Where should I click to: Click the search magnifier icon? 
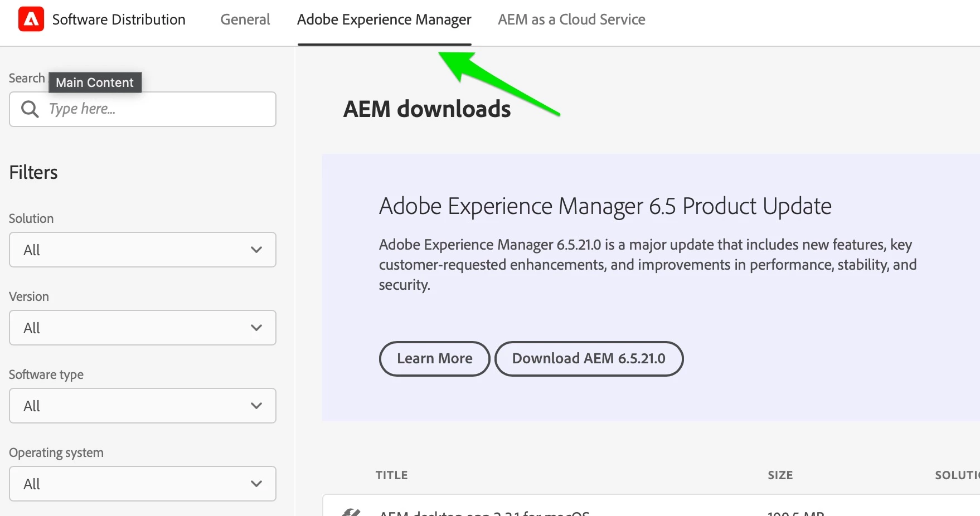coord(30,109)
